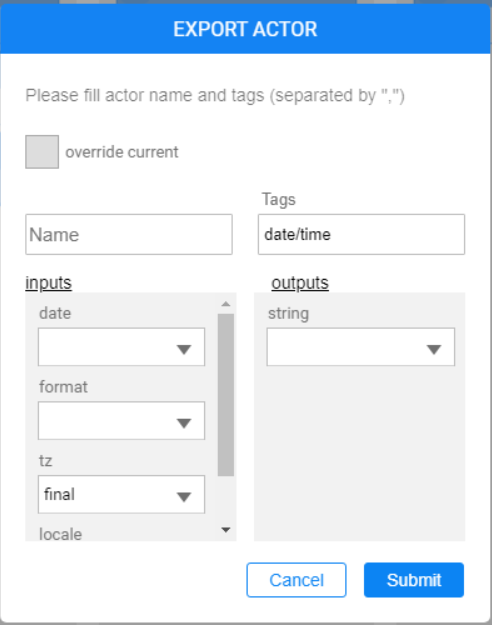Click the inputs list scroll-down arrow

(226, 530)
